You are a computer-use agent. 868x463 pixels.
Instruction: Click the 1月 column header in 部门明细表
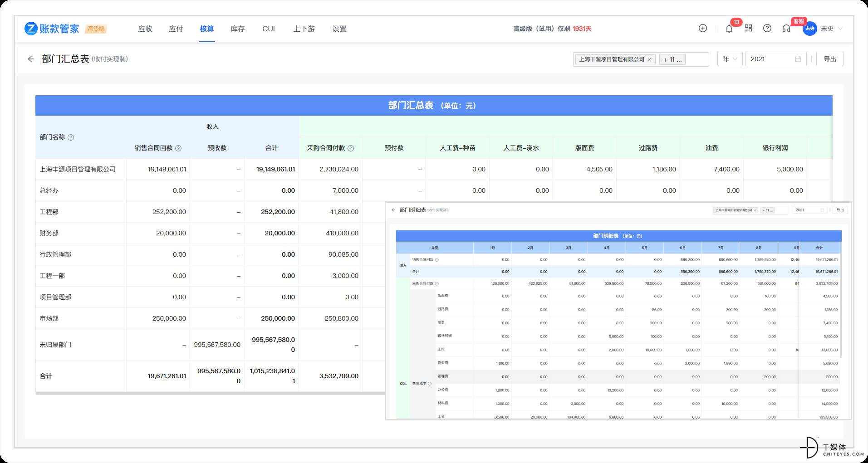[x=492, y=248]
